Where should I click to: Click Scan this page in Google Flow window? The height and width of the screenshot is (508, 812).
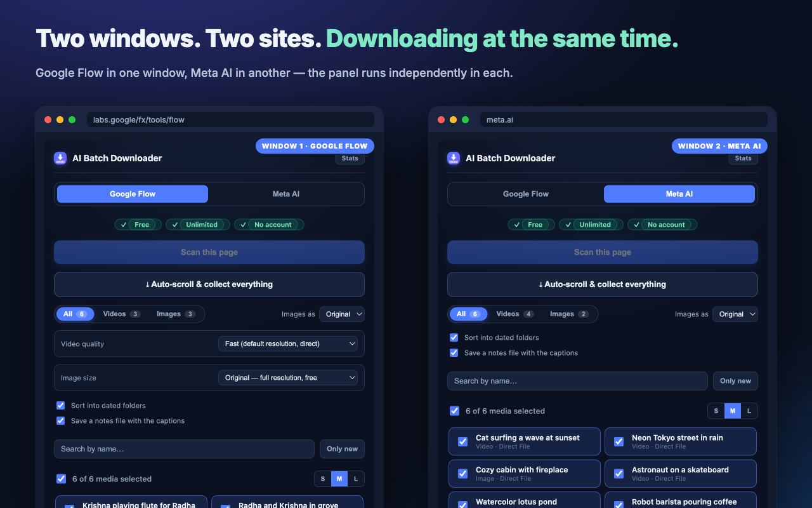[209, 252]
